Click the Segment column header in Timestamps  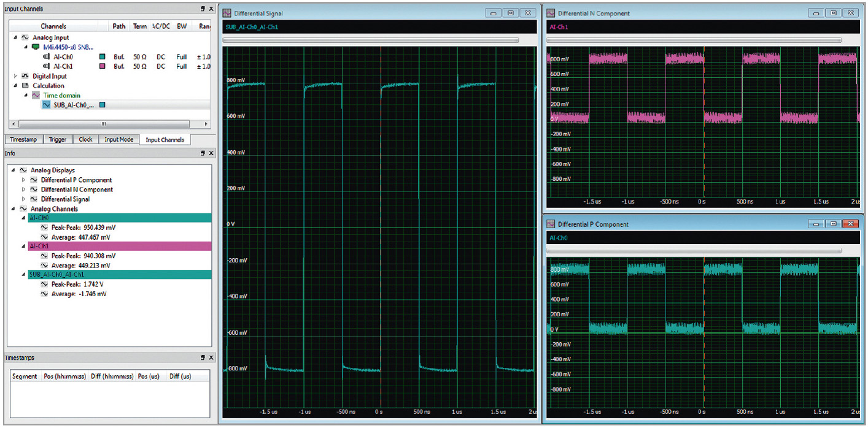coord(25,376)
